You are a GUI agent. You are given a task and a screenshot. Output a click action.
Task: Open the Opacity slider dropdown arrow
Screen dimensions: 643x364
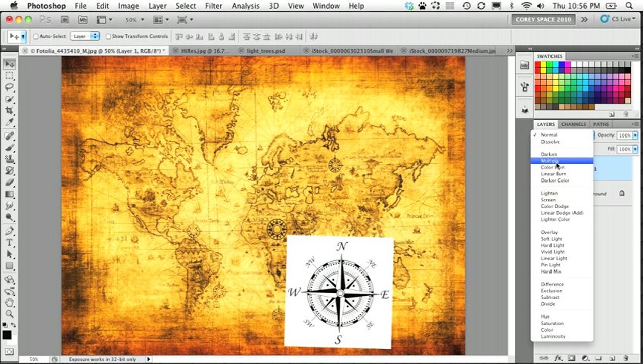click(635, 135)
